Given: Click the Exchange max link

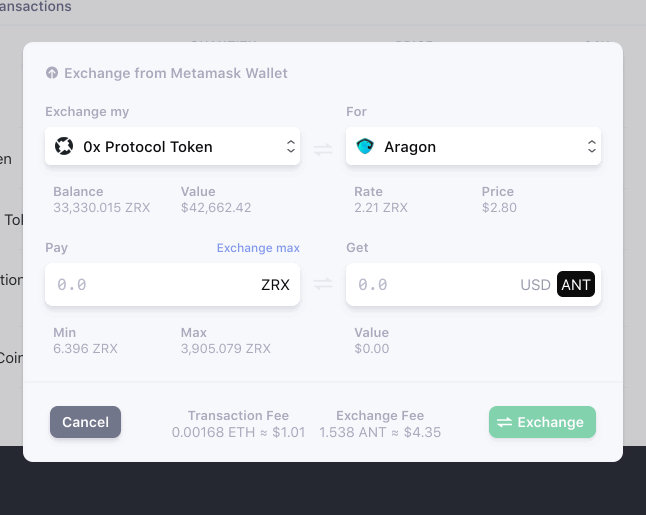Looking at the screenshot, I should [258, 248].
